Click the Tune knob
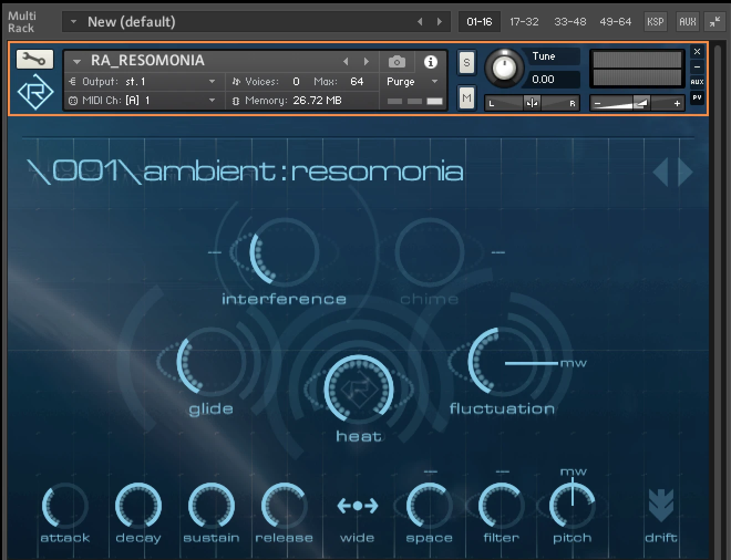Viewport: 731px width, 560px height. pos(504,68)
